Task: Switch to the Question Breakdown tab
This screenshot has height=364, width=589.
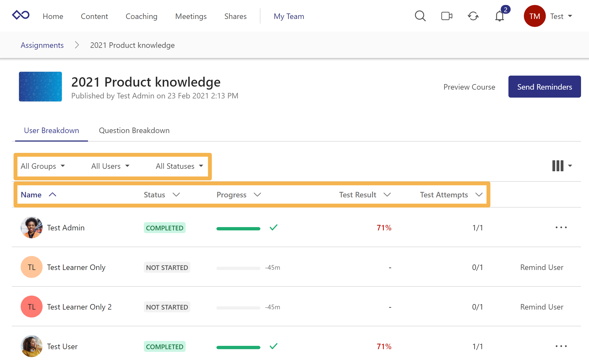Action: [x=134, y=130]
